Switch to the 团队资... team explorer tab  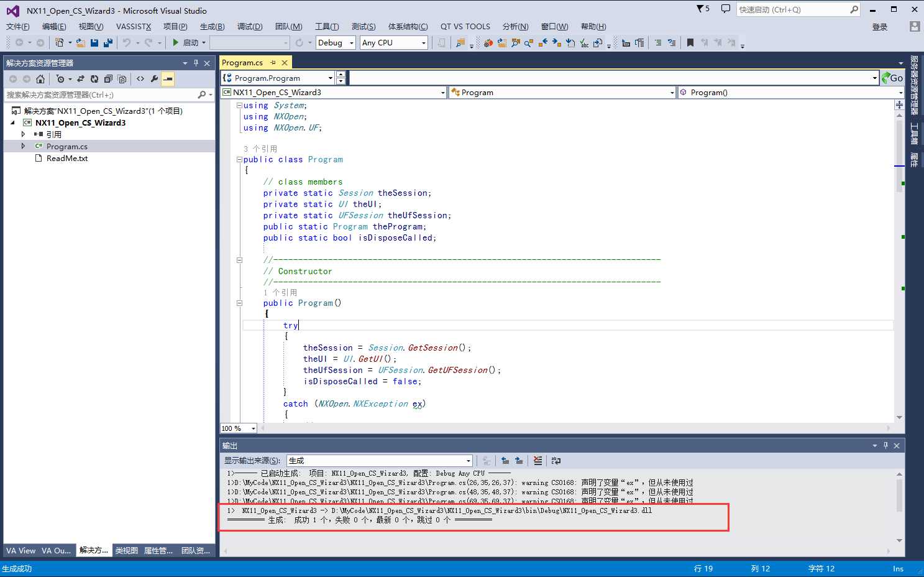pos(196,550)
